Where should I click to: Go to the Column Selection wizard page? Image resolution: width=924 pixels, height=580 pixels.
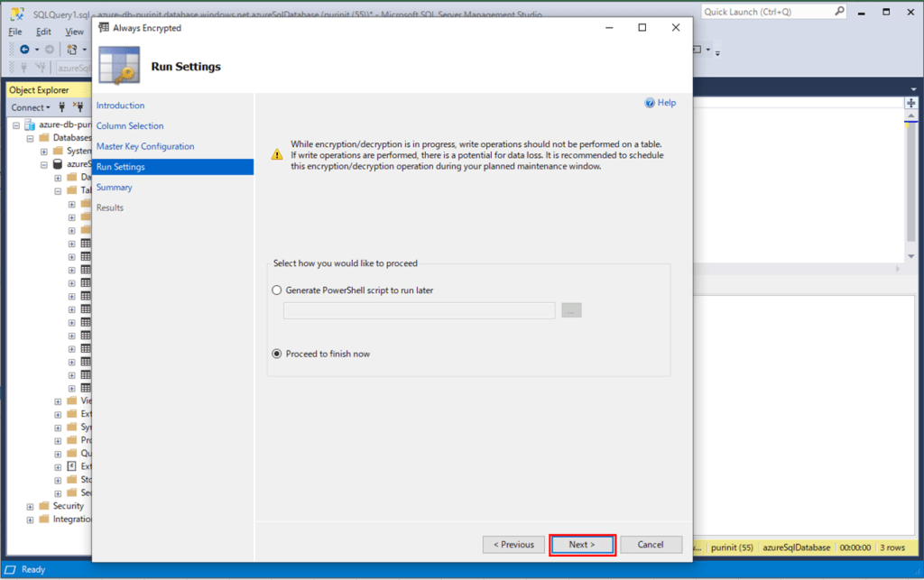click(x=130, y=126)
